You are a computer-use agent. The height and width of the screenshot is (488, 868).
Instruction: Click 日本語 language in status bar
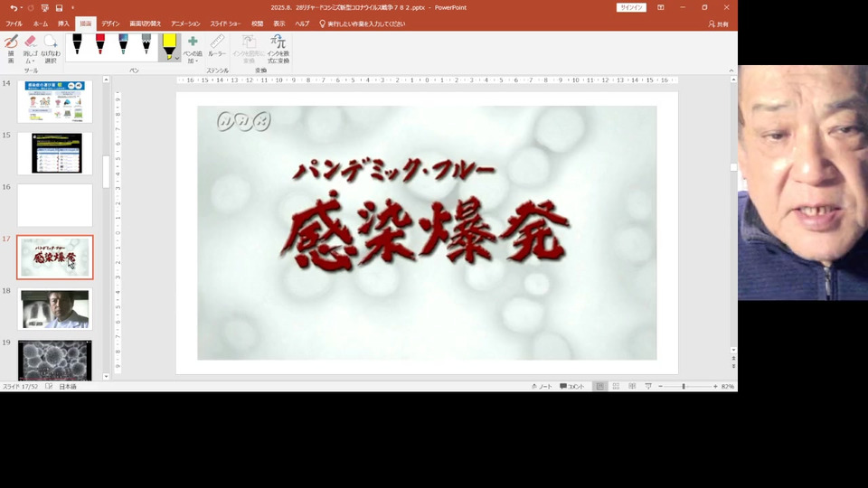tap(68, 386)
